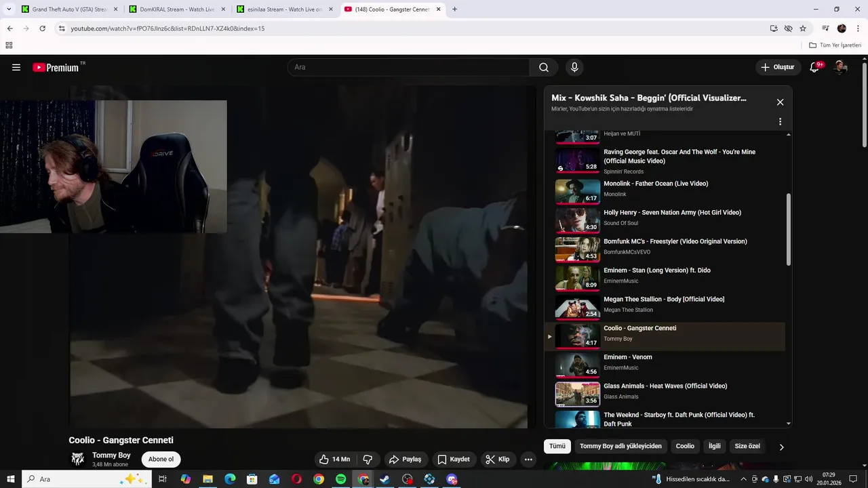Bookmark this page with star icon
The image size is (868, 488).
point(803,28)
